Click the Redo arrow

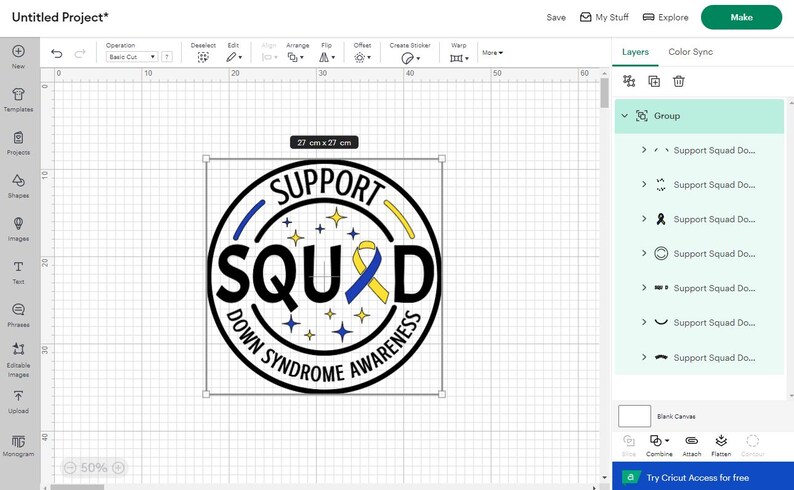(80, 53)
